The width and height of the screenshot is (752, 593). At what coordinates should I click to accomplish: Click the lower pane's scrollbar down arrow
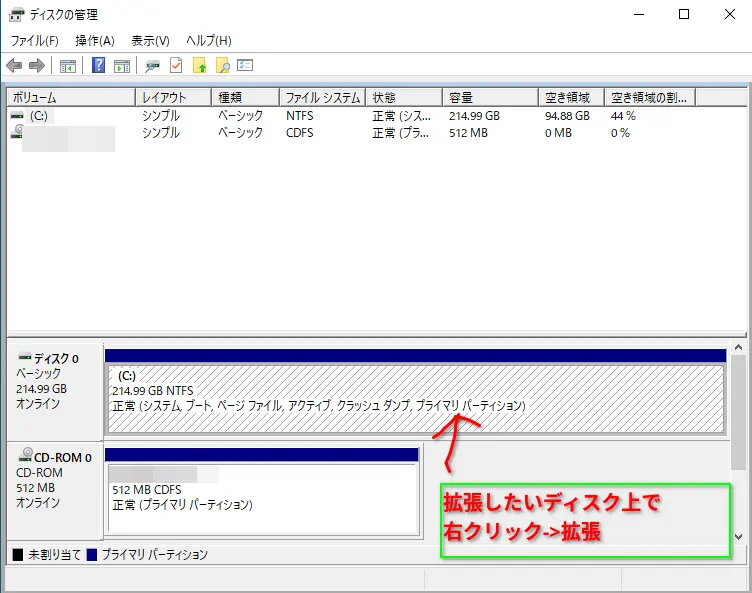click(739, 537)
